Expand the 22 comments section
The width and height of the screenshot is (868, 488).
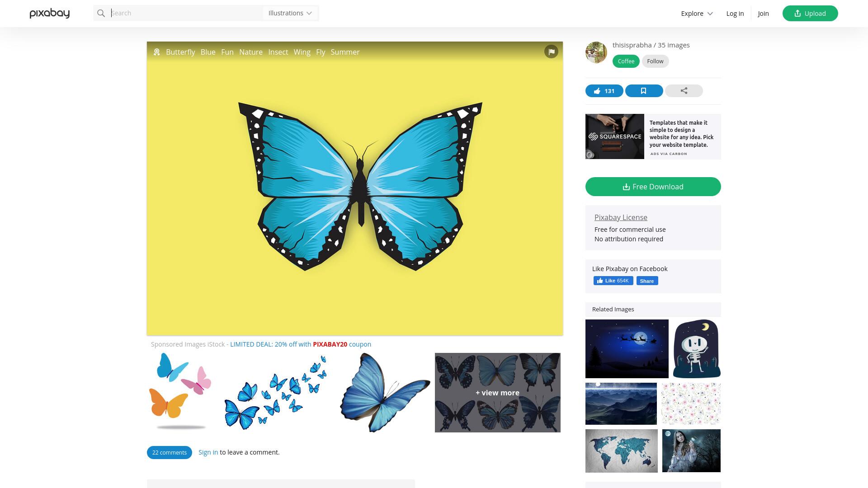coord(170,452)
